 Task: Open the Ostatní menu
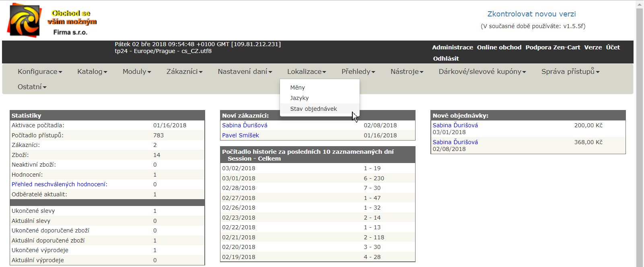(x=32, y=87)
